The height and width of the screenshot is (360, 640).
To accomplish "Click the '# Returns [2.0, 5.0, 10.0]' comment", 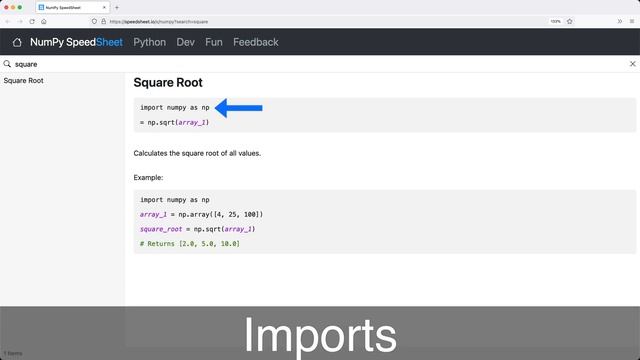I will coord(190,244).
